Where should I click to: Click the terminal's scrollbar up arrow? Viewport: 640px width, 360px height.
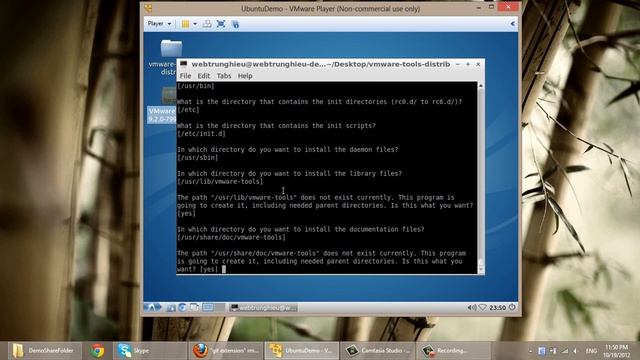coord(481,86)
